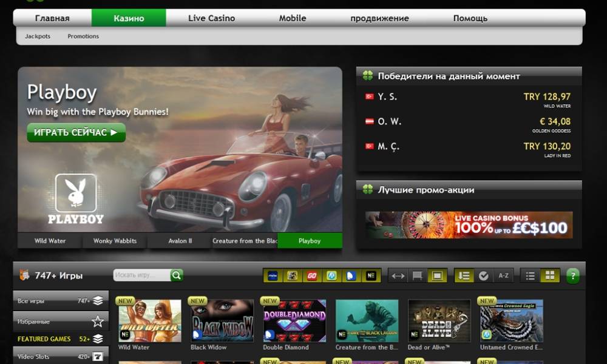The height and width of the screenshot is (364, 607).
Task: Toggle the blue spade-logo provider filter
Action: coord(351,276)
